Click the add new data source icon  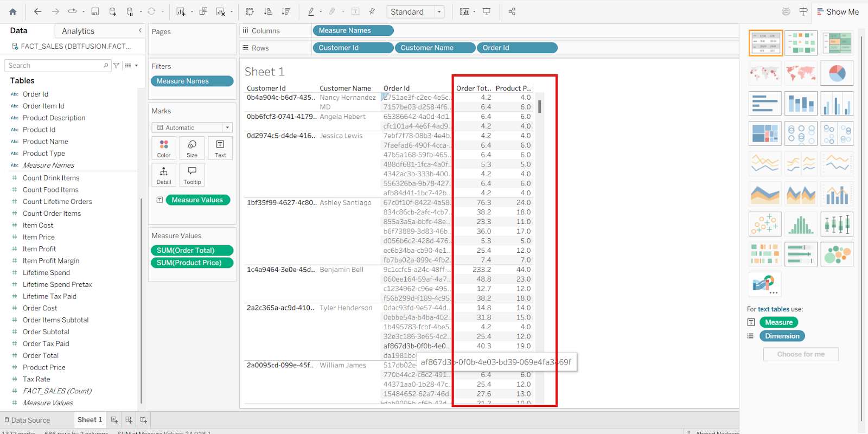(x=112, y=11)
